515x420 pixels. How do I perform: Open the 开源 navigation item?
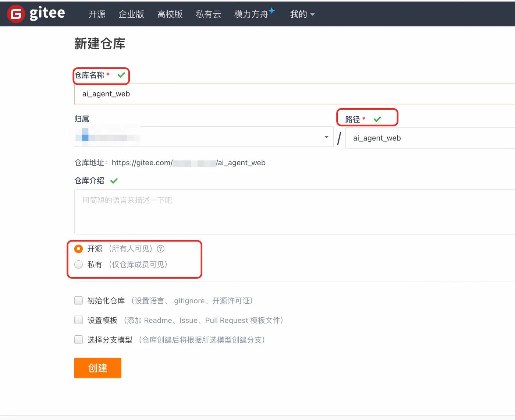97,14
